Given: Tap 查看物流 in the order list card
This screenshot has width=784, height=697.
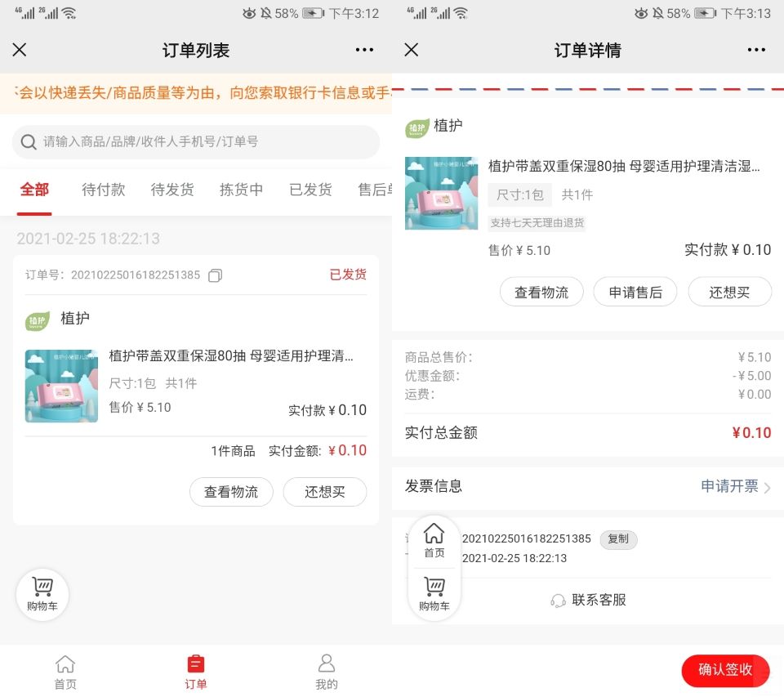Looking at the screenshot, I should pos(231,492).
